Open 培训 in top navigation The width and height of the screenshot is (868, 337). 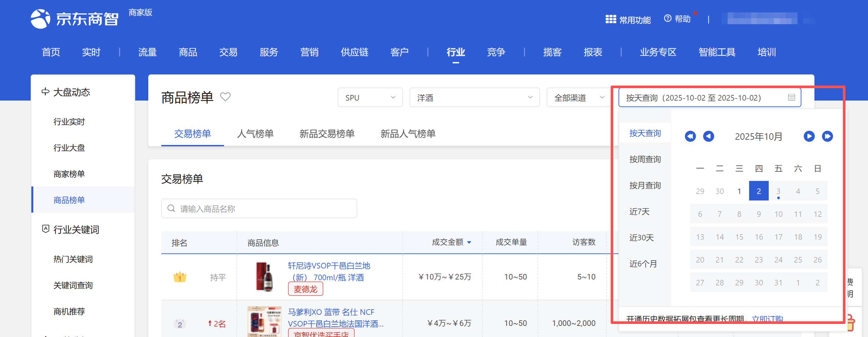pyautogui.click(x=766, y=52)
